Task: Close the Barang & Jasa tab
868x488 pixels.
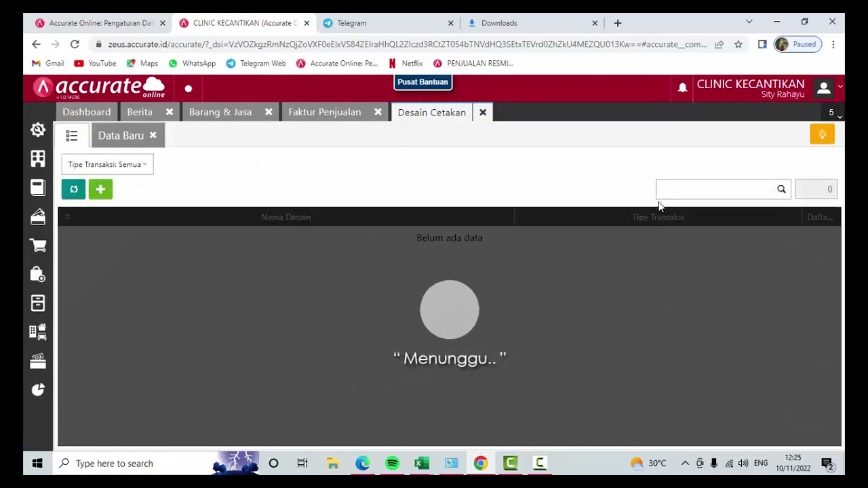Action: tap(269, 112)
